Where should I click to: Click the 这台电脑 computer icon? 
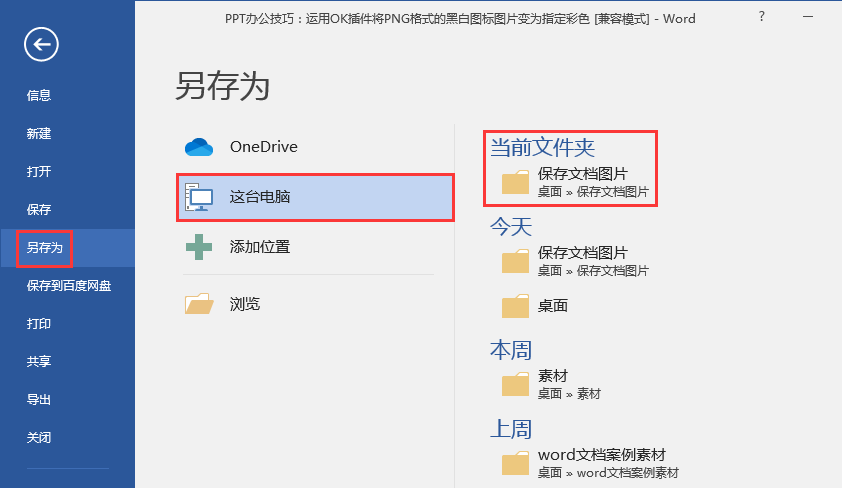click(x=199, y=197)
